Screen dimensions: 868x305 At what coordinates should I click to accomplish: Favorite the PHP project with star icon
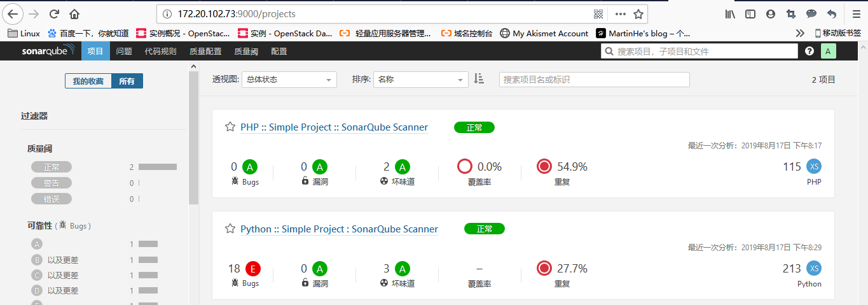coord(230,127)
